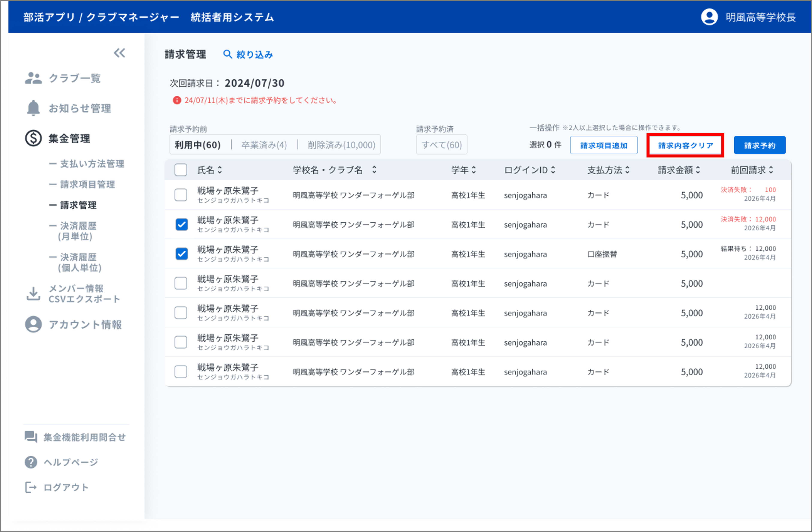Viewport: 812px width, 532px height.
Task: Check the row with empty 前回請求
Action: [181, 283]
